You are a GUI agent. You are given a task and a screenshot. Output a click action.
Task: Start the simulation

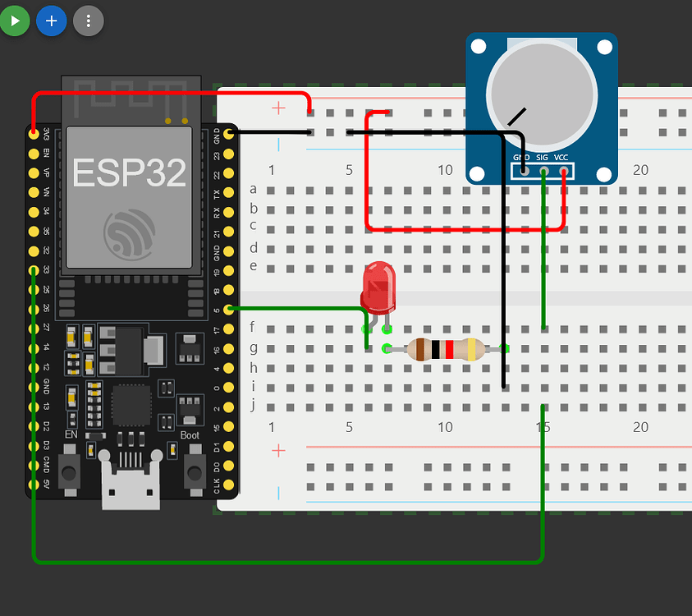click(x=15, y=21)
